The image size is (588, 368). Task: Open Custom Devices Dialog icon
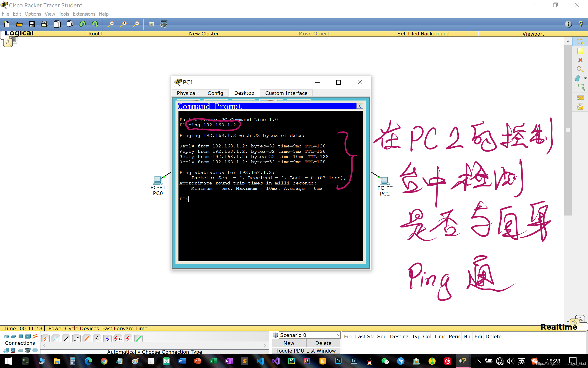(164, 24)
